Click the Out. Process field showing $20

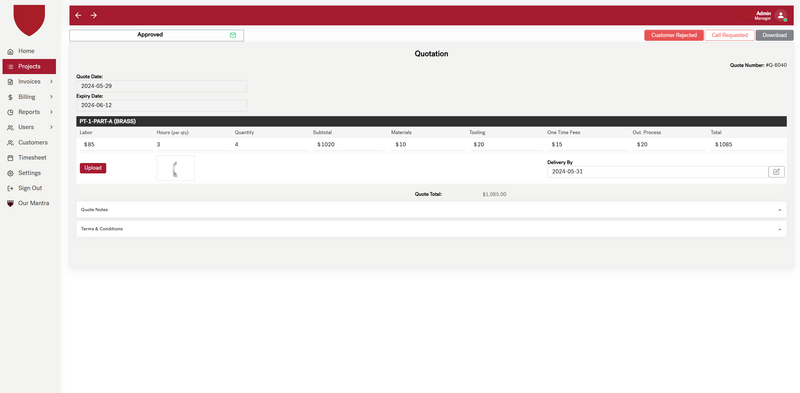click(x=669, y=144)
